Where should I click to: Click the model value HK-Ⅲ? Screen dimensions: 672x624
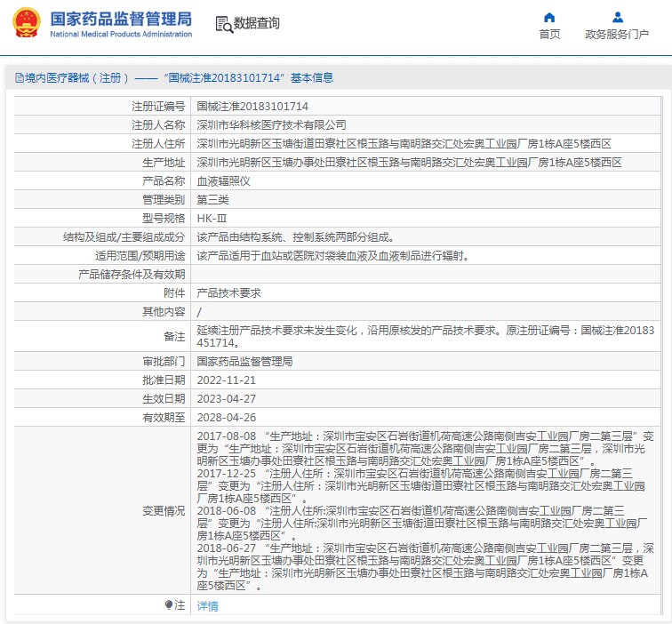212,218
